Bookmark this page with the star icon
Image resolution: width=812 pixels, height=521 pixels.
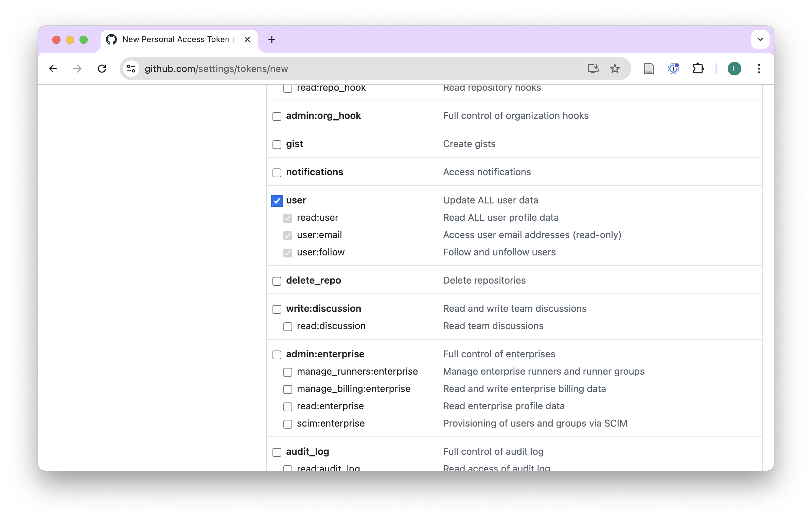click(615, 69)
